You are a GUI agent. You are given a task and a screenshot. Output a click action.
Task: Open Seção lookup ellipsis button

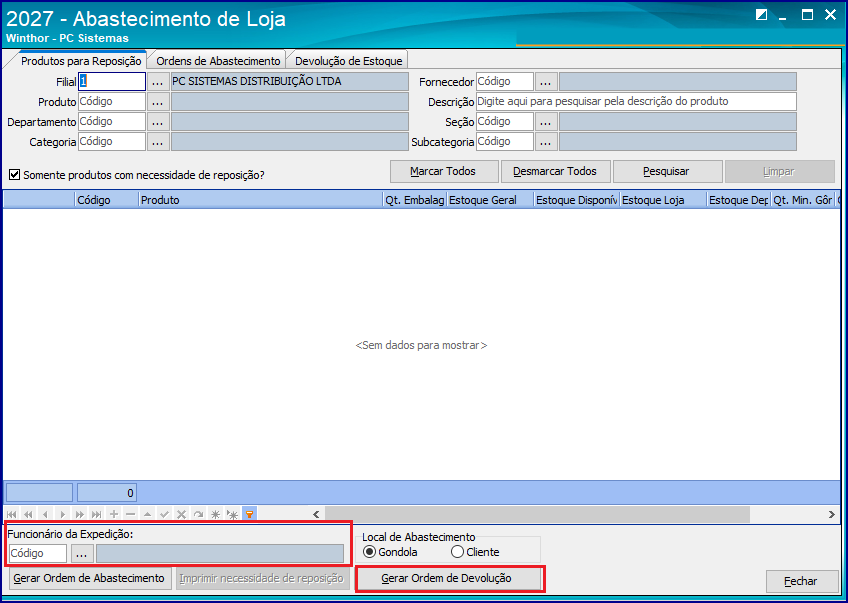[x=546, y=122]
